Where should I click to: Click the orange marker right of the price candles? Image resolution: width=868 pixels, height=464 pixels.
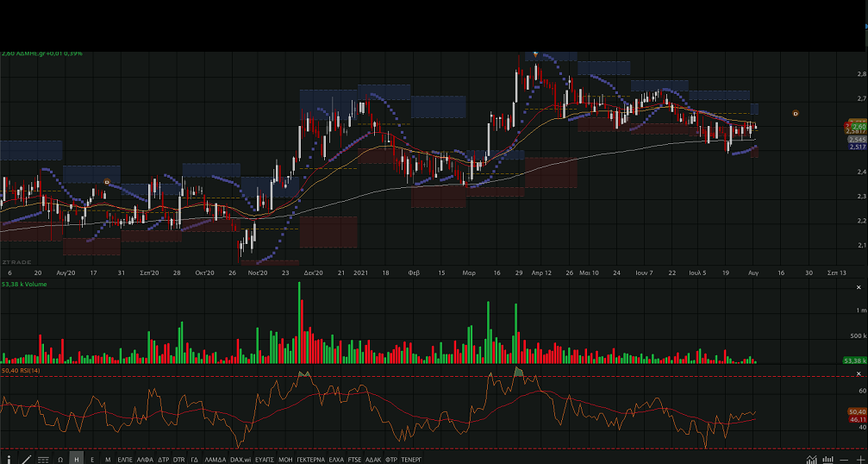[x=796, y=113]
